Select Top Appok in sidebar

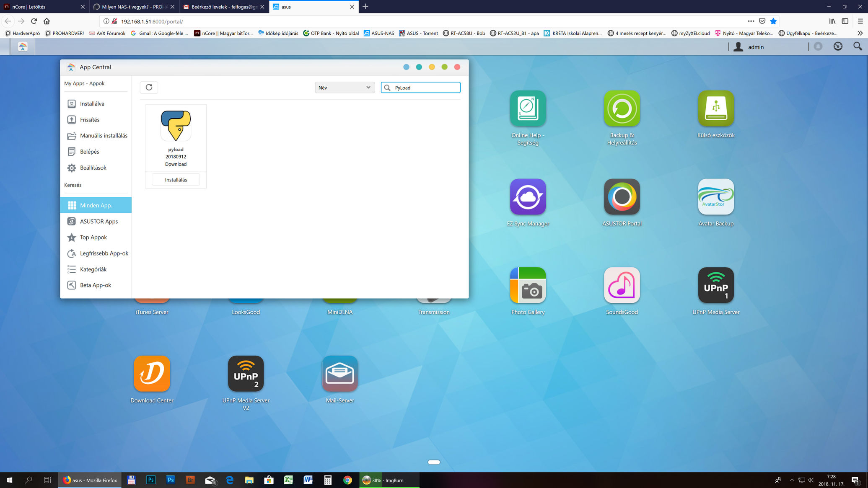pyautogui.click(x=93, y=237)
